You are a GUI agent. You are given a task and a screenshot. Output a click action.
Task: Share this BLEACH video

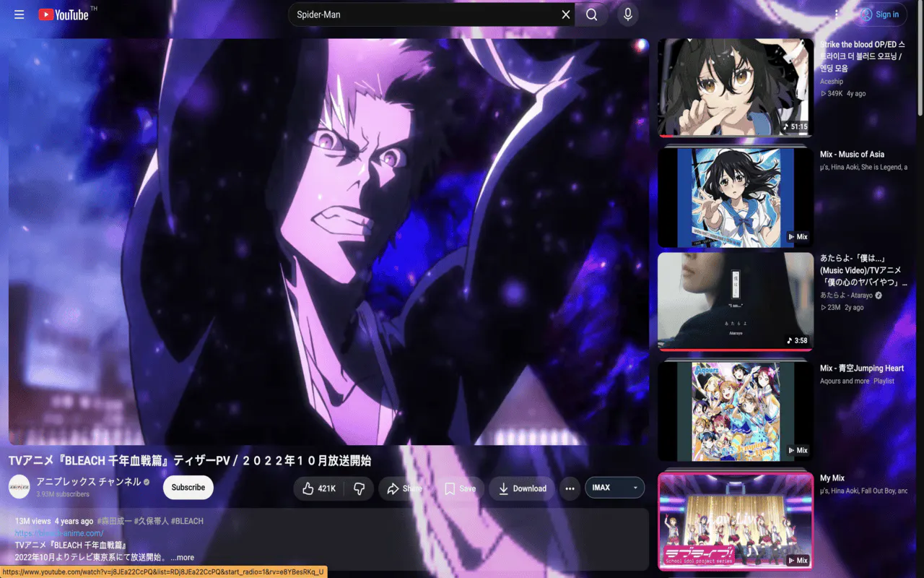point(404,488)
